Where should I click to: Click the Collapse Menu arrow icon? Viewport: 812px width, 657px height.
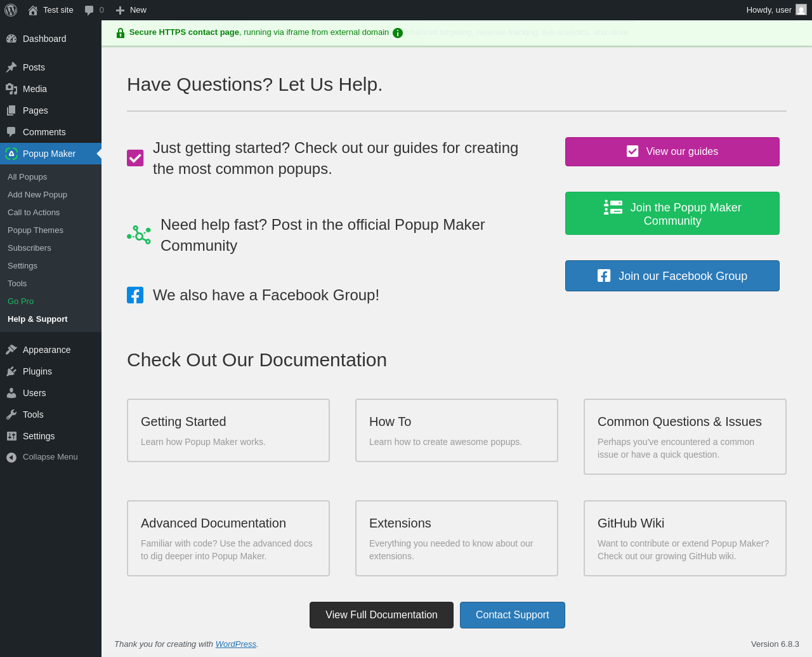(11, 457)
